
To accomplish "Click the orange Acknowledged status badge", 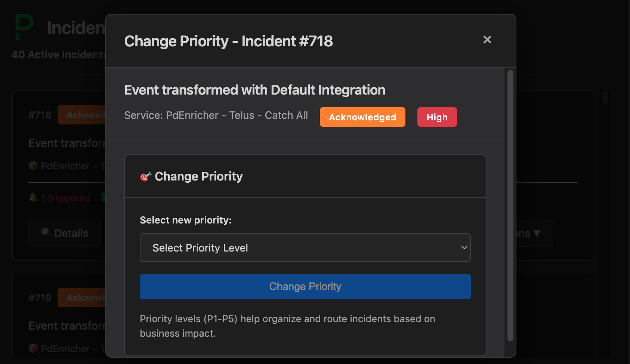I will pyautogui.click(x=362, y=117).
